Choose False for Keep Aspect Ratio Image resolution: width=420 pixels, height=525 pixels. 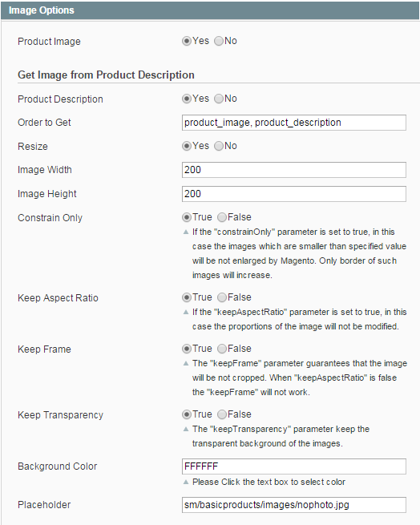pyautogui.click(x=222, y=297)
